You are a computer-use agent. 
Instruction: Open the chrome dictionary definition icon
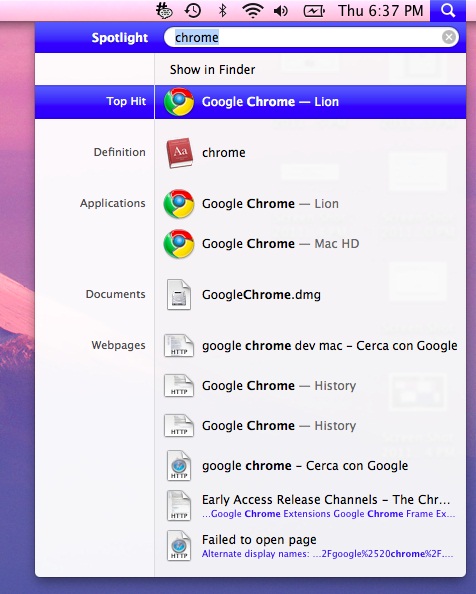(x=179, y=153)
